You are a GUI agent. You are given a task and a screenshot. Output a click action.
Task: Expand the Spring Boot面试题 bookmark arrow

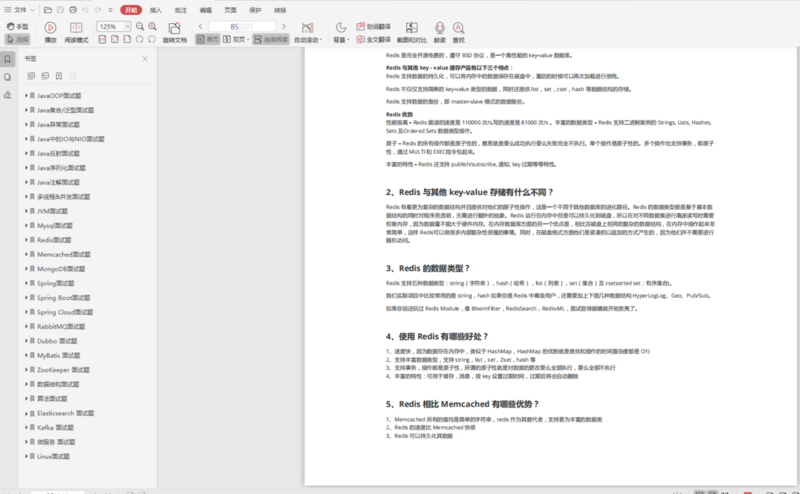[x=26, y=298]
